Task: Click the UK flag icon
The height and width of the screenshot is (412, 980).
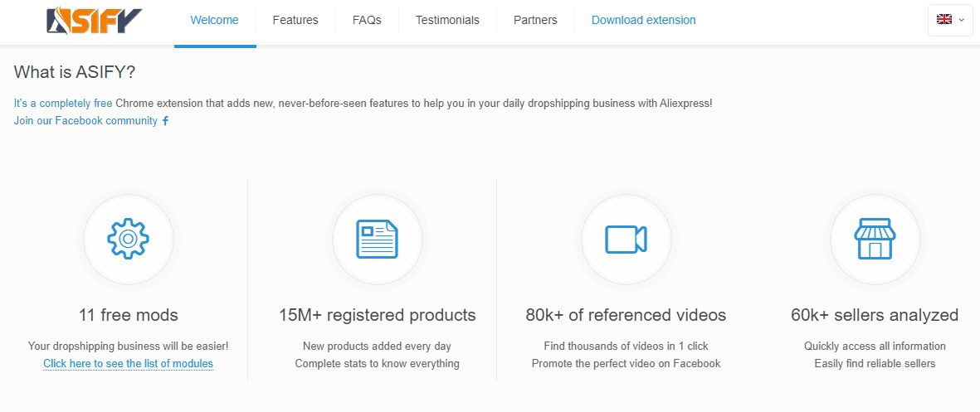Action: click(x=943, y=19)
